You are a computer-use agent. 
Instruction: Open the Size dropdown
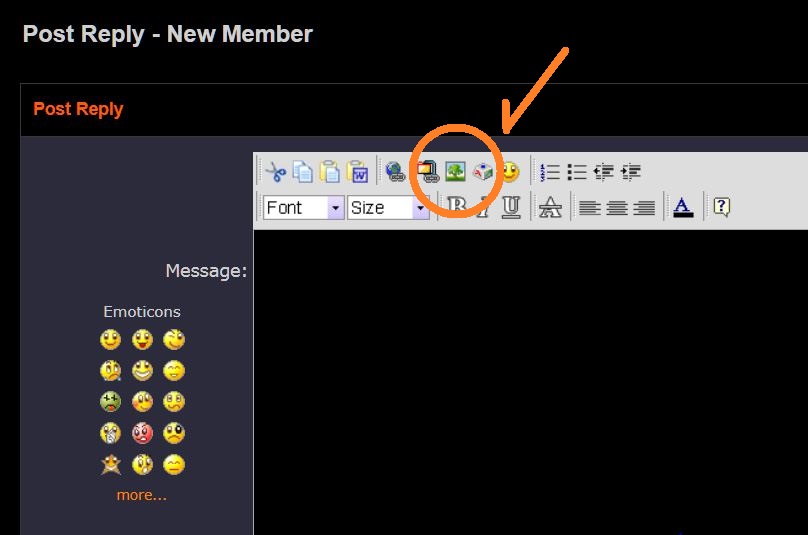tap(388, 207)
